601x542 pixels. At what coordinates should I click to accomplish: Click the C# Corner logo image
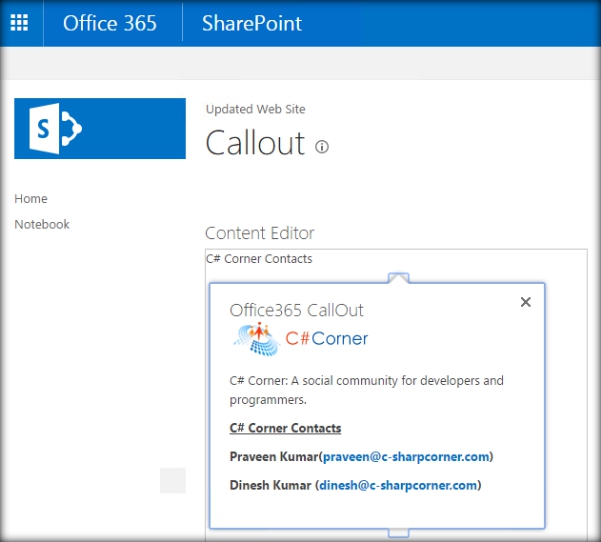pyautogui.click(x=300, y=339)
